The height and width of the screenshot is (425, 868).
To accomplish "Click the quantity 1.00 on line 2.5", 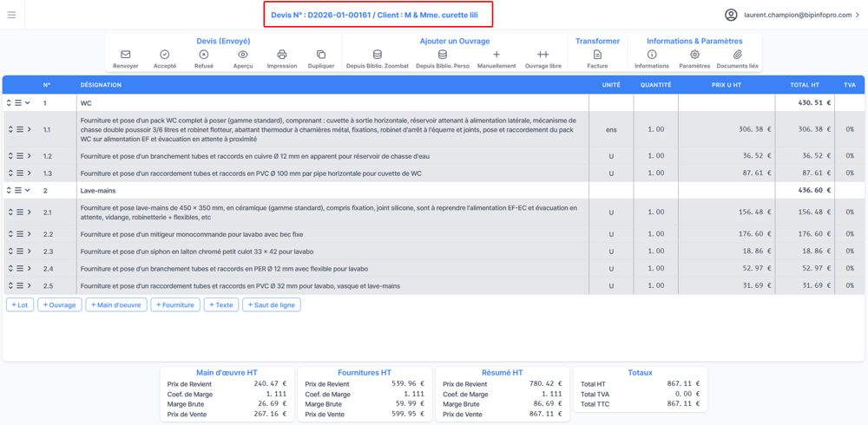I will (656, 285).
